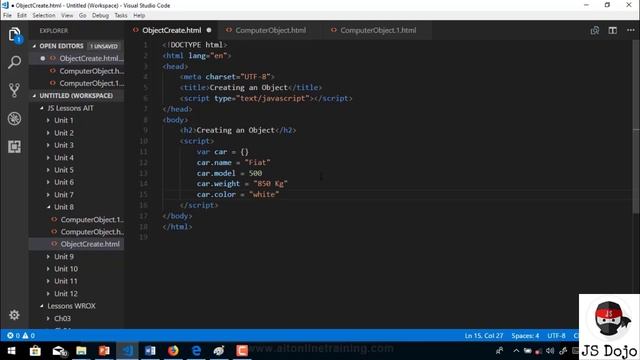Open the Help menu
The height and width of the screenshot is (360, 640).
coord(139,16)
